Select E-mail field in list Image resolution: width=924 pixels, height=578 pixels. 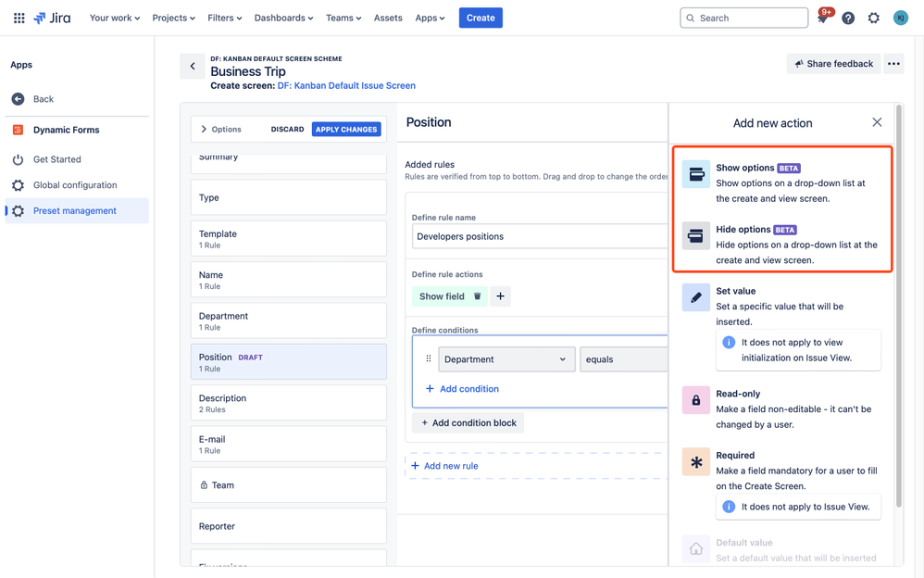(289, 444)
